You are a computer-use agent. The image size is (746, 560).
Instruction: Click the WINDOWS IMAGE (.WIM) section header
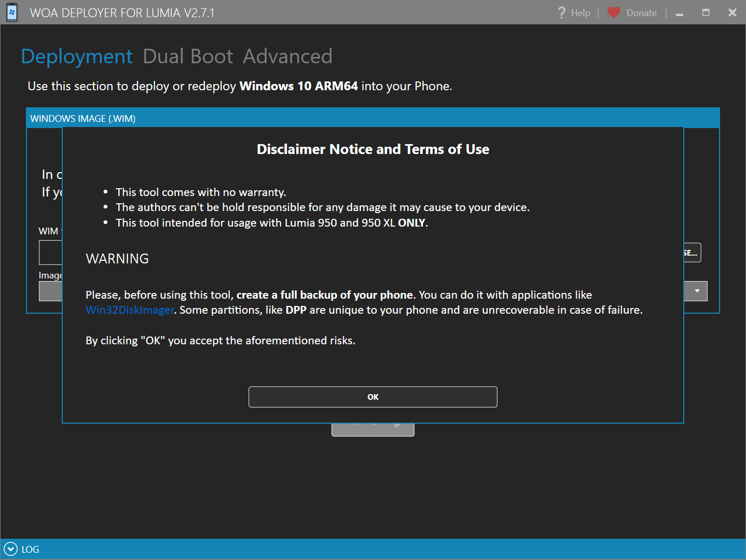coord(372,118)
